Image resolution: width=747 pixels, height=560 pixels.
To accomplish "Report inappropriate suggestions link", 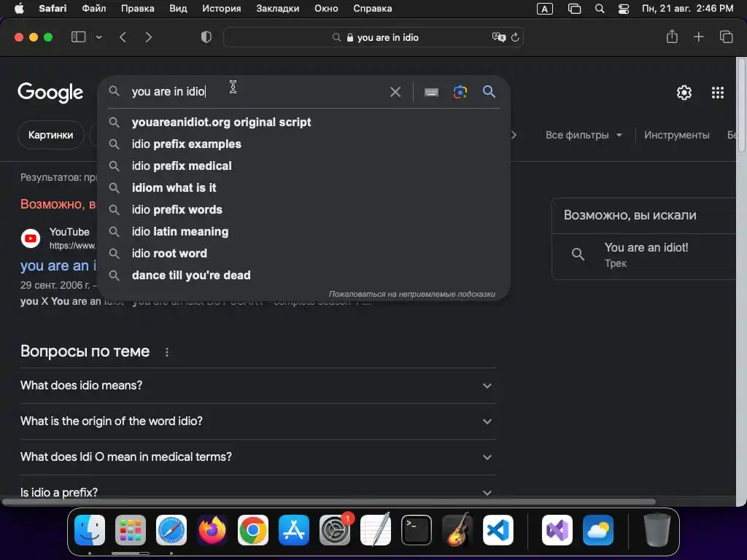I will [412, 295].
